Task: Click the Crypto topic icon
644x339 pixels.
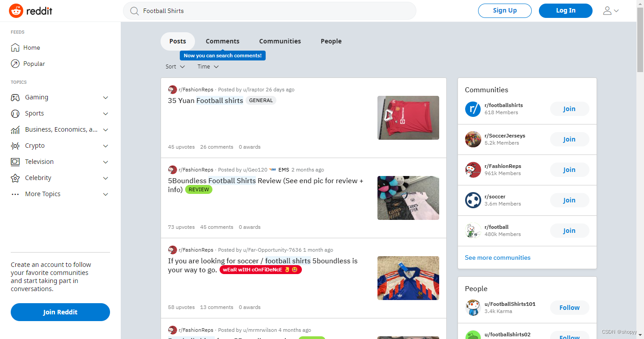Action: tap(15, 146)
